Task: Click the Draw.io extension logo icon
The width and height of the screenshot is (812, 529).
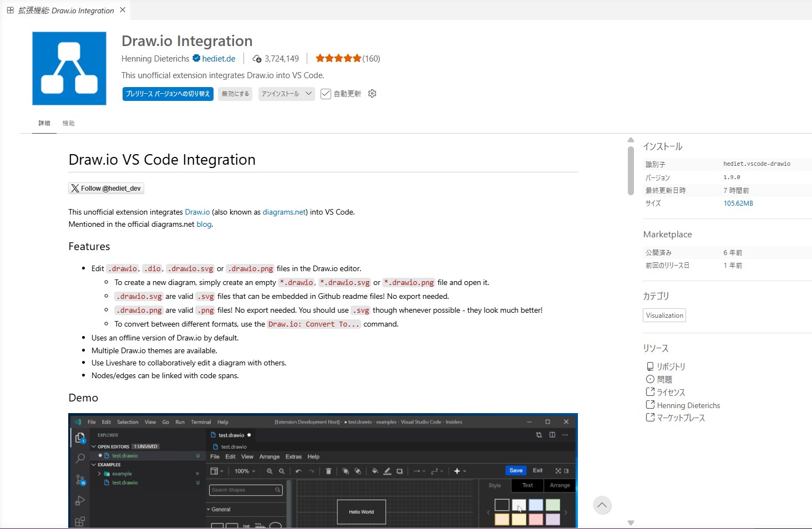Action: [69, 68]
